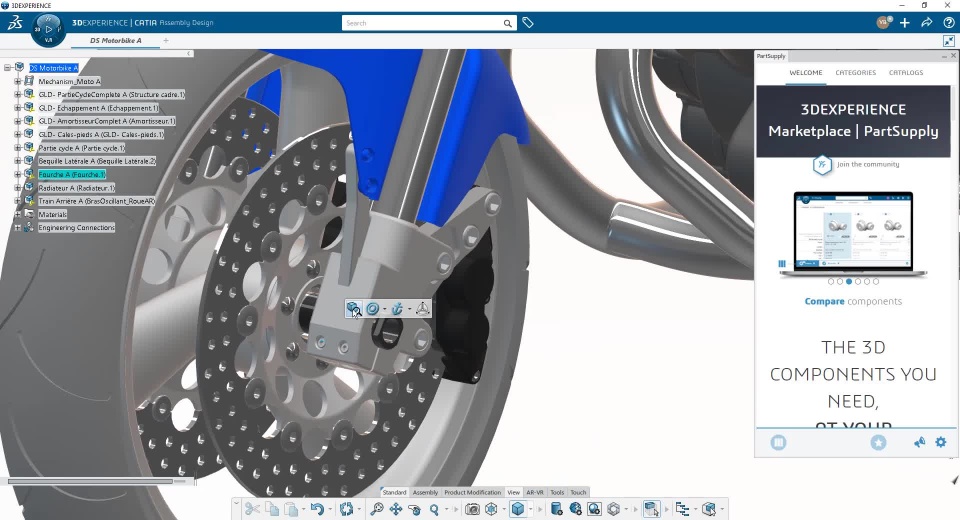Collapse the tree panel with top chevron
The height and width of the screenshot is (520, 960).
(x=189, y=54)
